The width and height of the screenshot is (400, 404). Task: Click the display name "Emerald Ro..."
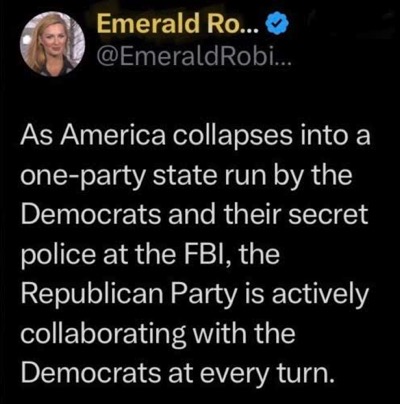[177, 24]
